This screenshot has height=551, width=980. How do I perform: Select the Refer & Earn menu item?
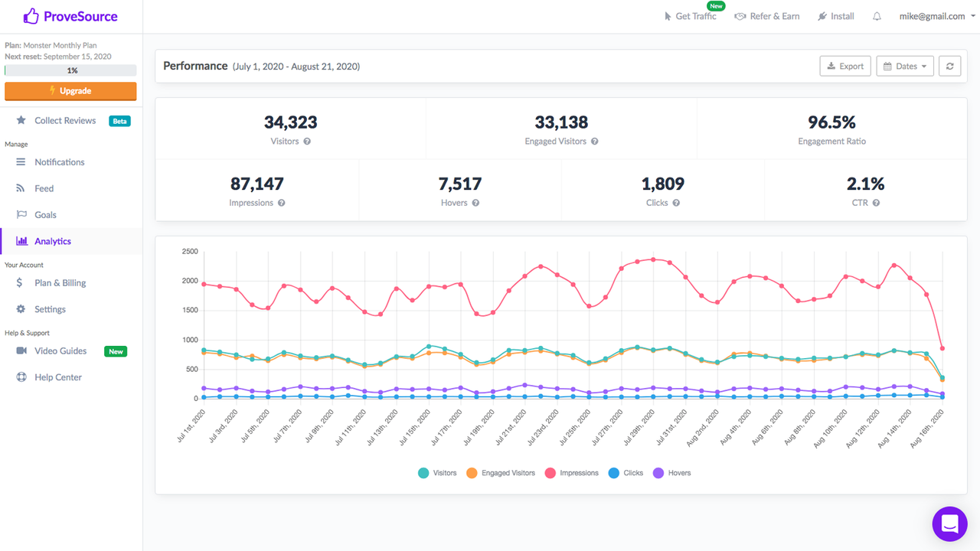click(767, 16)
